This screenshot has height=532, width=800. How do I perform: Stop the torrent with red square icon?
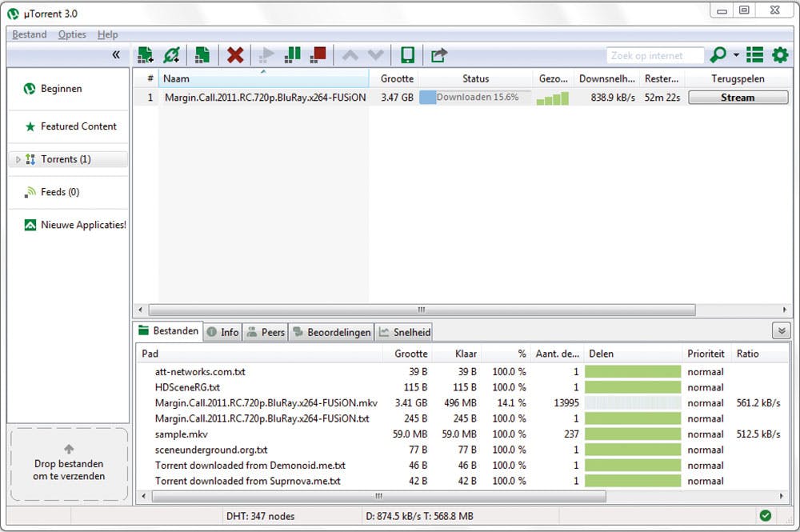(x=318, y=55)
